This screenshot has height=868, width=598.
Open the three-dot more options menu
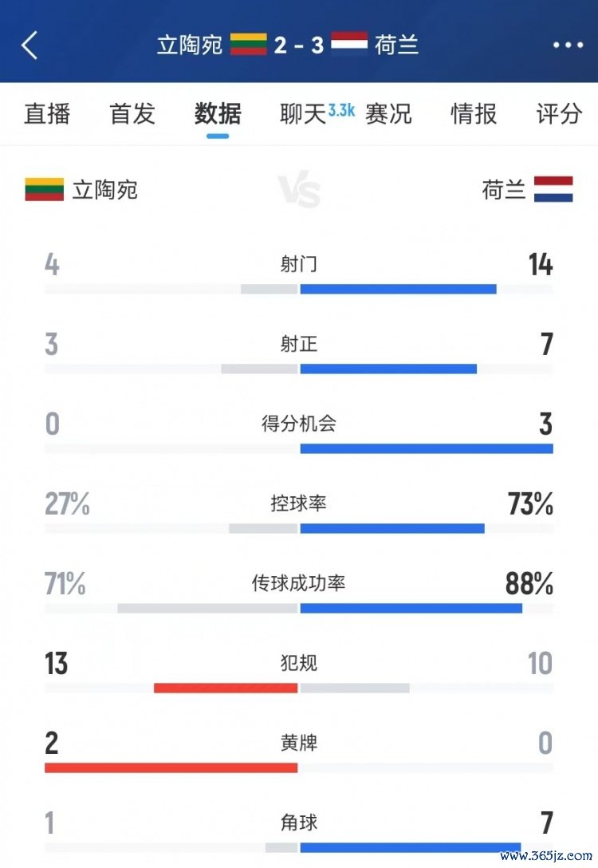coord(568,45)
